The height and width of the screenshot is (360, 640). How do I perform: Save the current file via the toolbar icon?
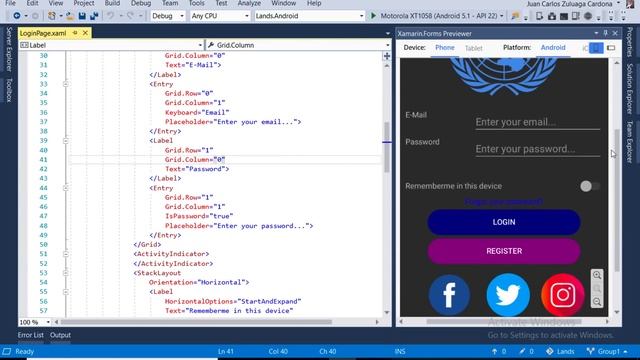[82, 16]
